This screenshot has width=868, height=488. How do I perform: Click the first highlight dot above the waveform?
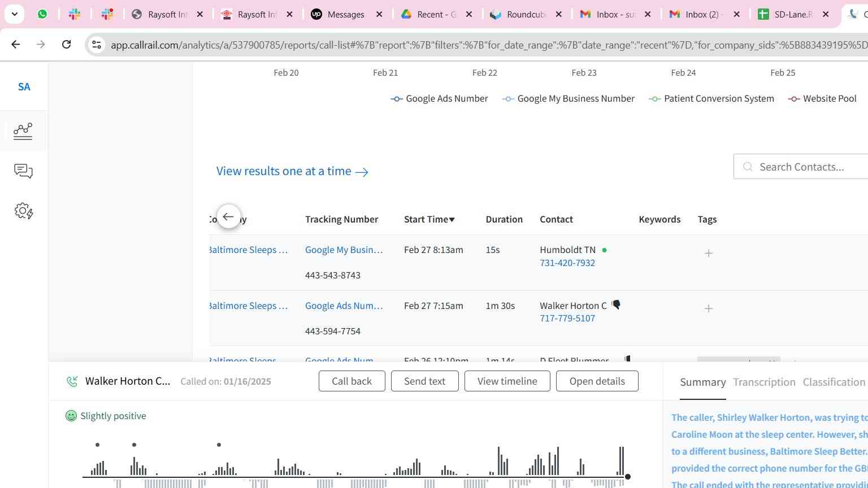[98, 445]
